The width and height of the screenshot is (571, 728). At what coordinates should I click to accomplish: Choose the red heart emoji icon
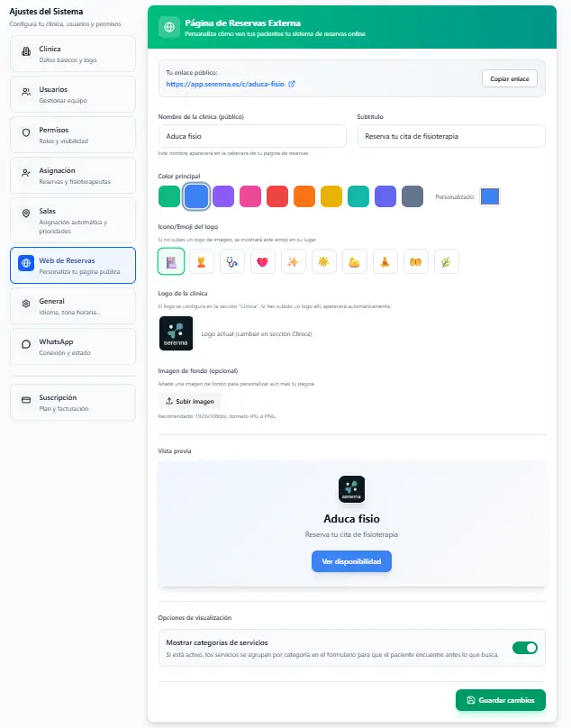[x=263, y=261]
